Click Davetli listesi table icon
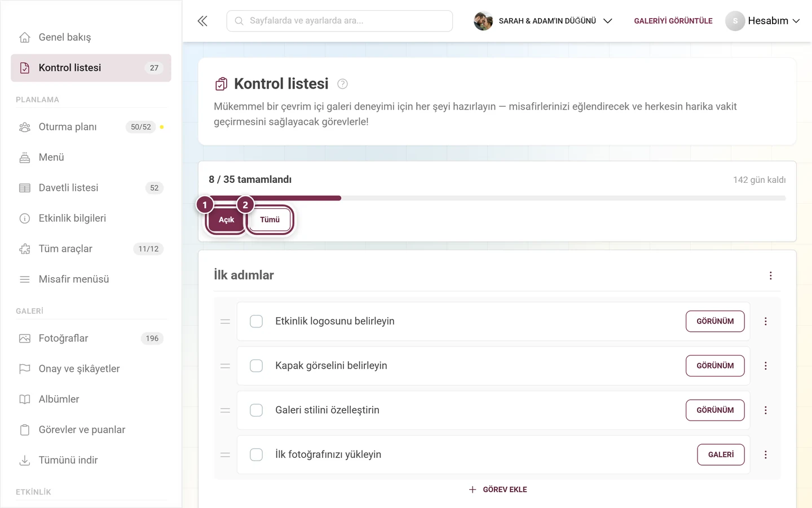This screenshot has width=812, height=508. [x=25, y=188]
